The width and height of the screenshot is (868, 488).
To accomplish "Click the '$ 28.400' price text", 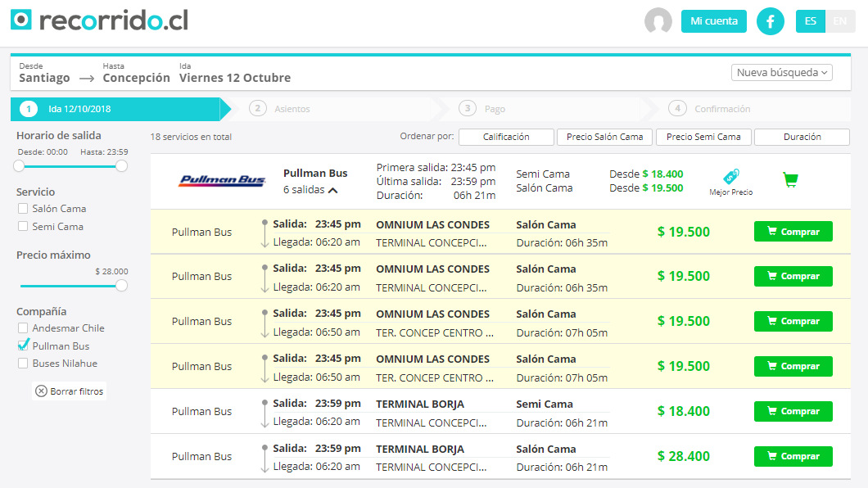I will (x=684, y=456).
